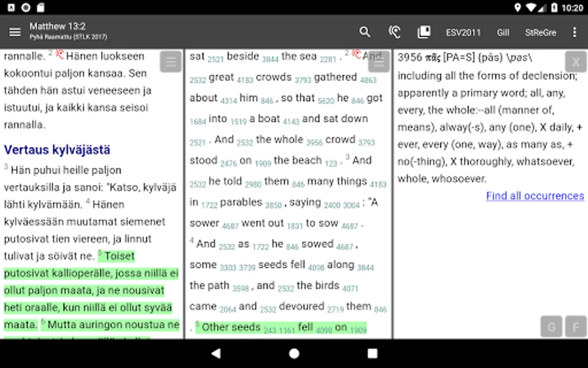Tap the search magnifier icon
This screenshot has height=368, width=588.
click(x=365, y=32)
